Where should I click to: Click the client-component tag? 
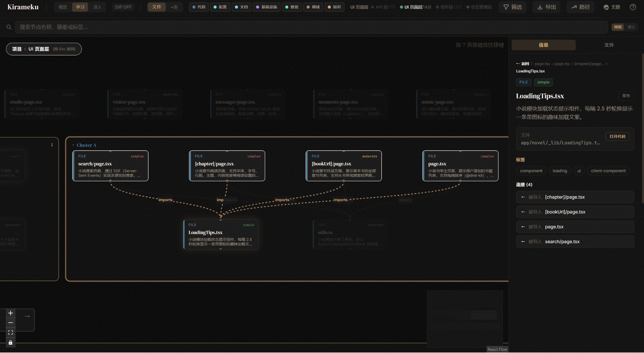click(x=608, y=171)
